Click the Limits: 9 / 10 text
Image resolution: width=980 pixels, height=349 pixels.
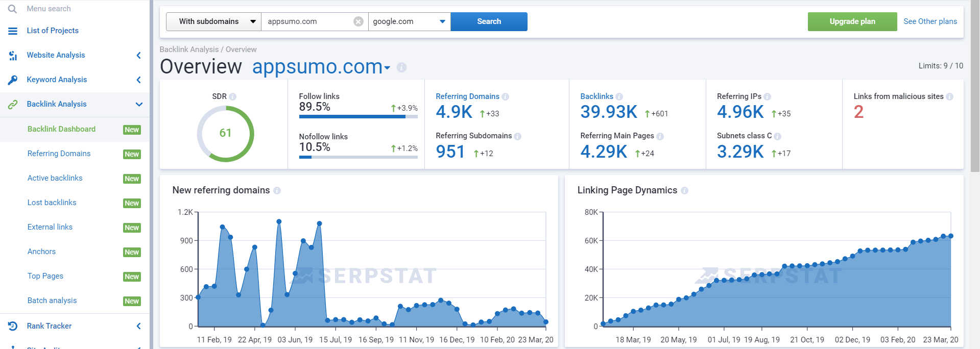click(941, 66)
